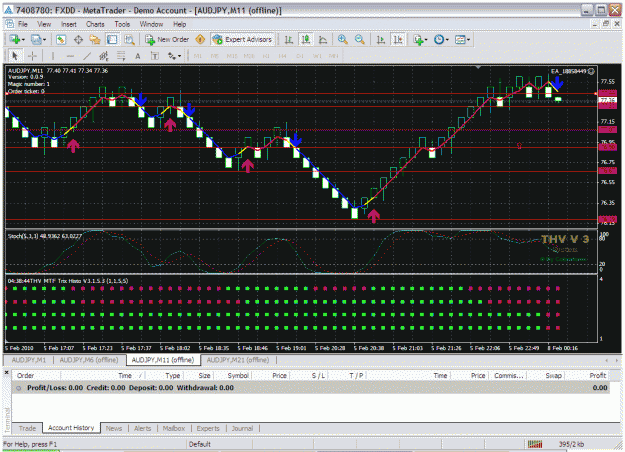Viewport: 625px width, 452px height.
Task: Toggle the Expert Advisors button
Action: pyautogui.click(x=243, y=39)
